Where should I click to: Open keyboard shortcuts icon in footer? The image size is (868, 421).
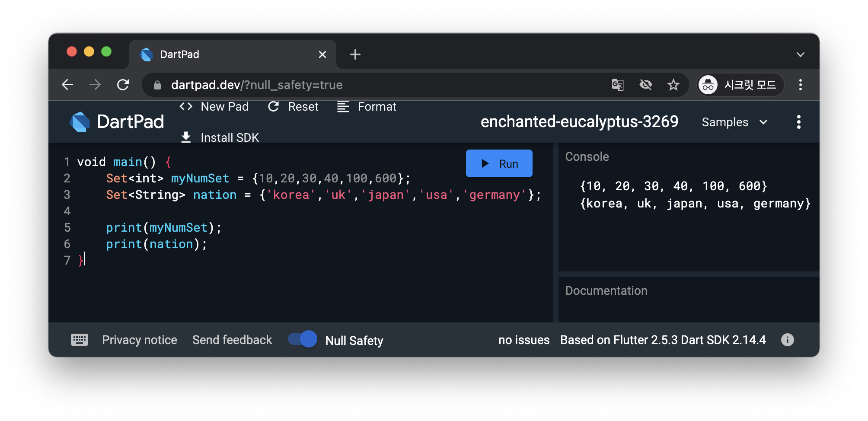click(80, 340)
